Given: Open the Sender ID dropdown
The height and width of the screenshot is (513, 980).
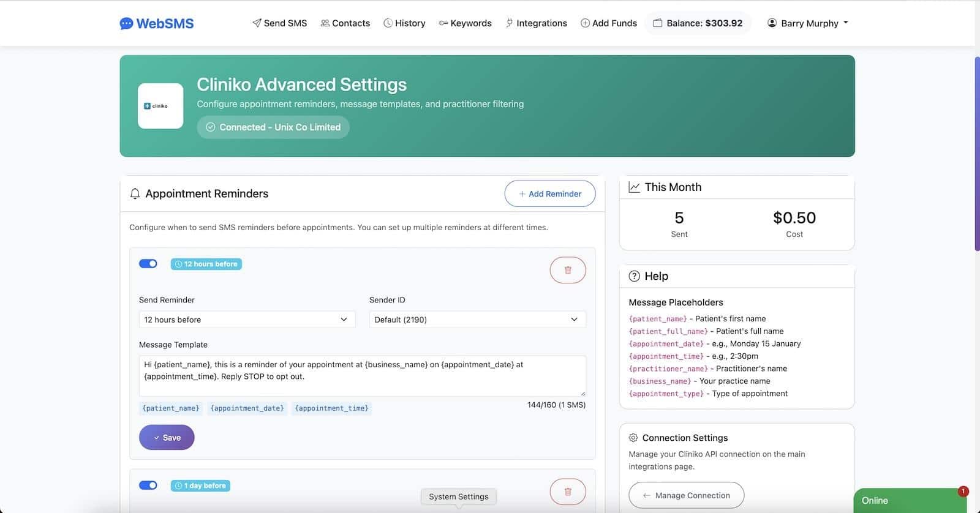Looking at the screenshot, I should pos(477,320).
